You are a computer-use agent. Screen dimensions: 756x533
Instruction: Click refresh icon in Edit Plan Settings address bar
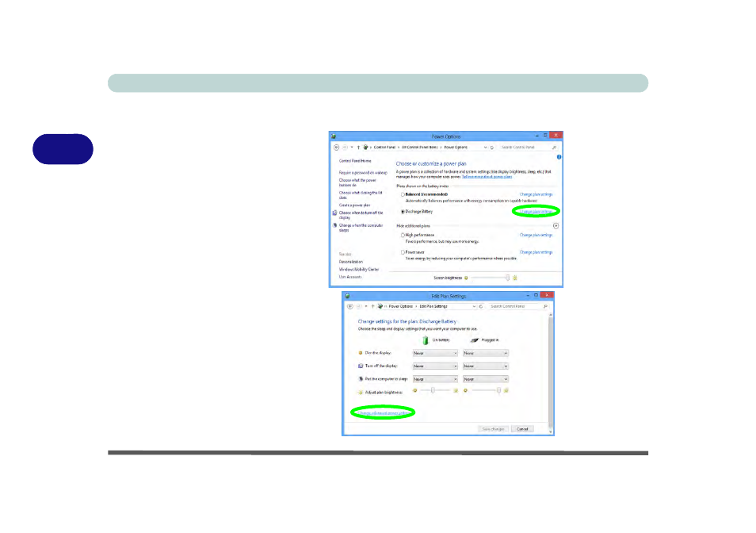pos(481,307)
